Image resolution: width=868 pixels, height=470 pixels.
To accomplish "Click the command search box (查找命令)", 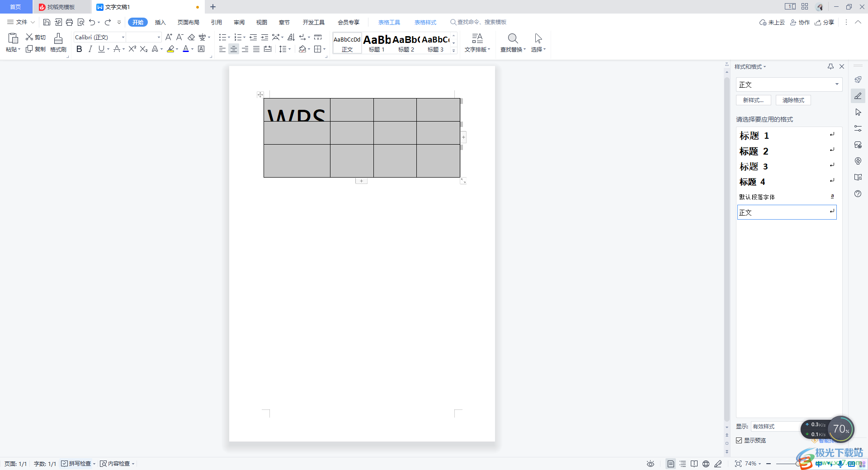I will tap(478, 22).
